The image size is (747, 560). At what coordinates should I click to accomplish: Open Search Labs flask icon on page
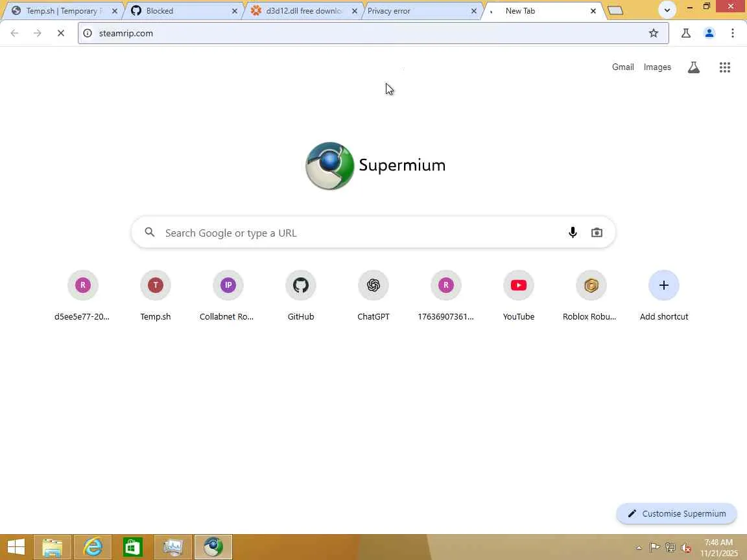pyautogui.click(x=694, y=67)
